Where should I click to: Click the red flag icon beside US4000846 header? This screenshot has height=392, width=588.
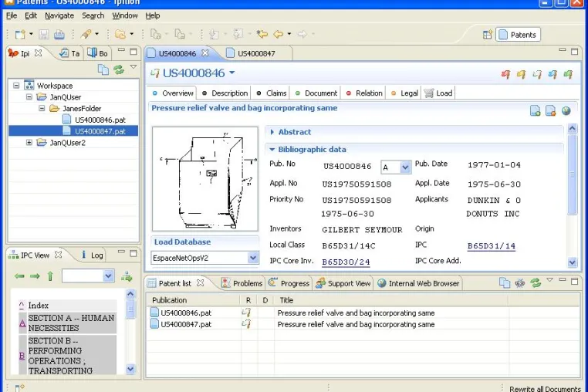pyautogui.click(x=505, y=74)
